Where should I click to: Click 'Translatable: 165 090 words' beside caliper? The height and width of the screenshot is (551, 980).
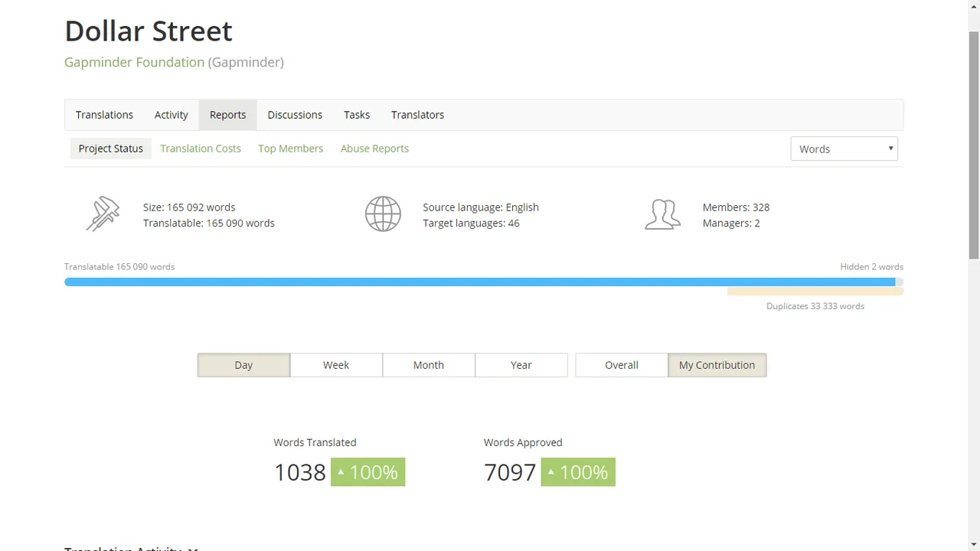click(x=209, y=223)
